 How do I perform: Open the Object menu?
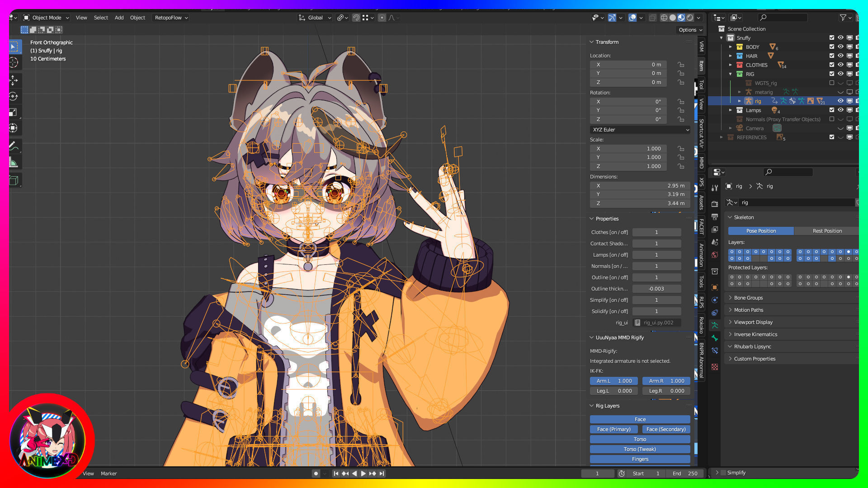[137, 18]
